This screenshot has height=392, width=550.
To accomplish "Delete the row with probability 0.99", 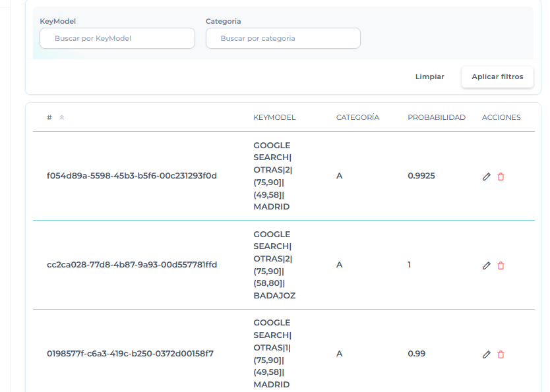I will (x=501, y=354).
